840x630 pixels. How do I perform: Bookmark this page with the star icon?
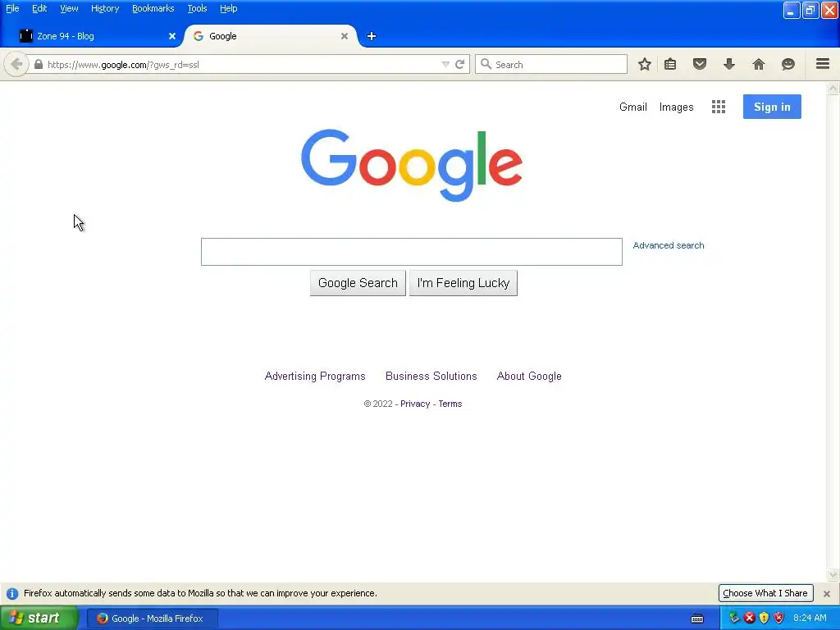pos(645,64)
